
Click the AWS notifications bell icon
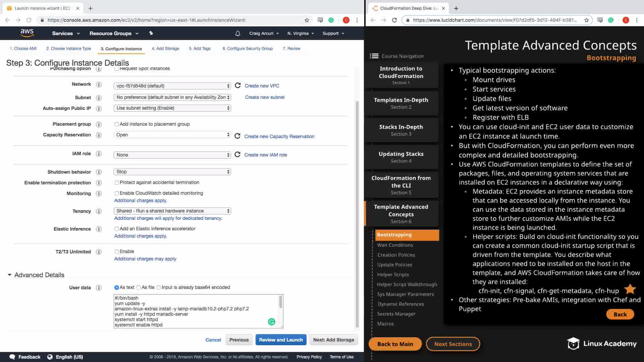[x=237, y=34]
